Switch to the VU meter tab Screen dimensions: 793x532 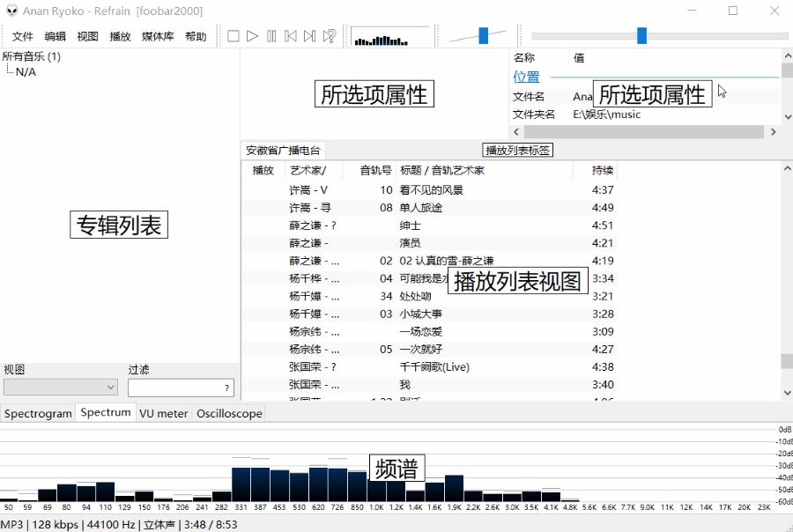163,412
